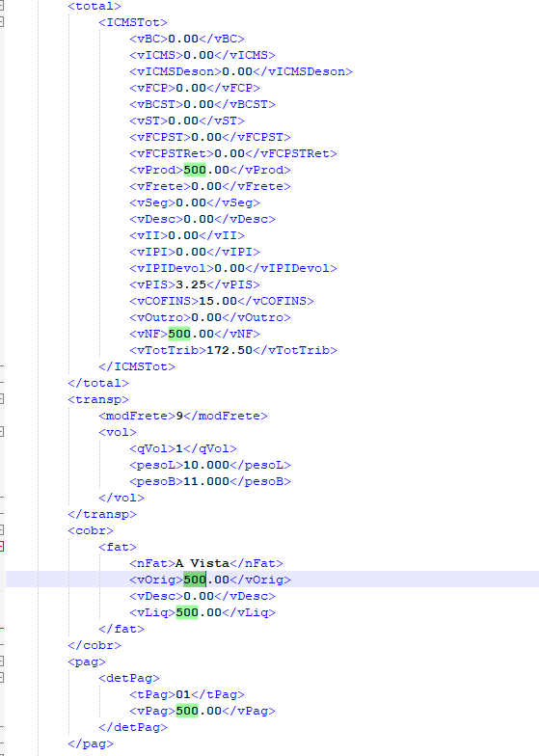Fold the pag element marker
The width and height of the screenshot is (539, 756).
pyautogui.click(x=2, y=661)
